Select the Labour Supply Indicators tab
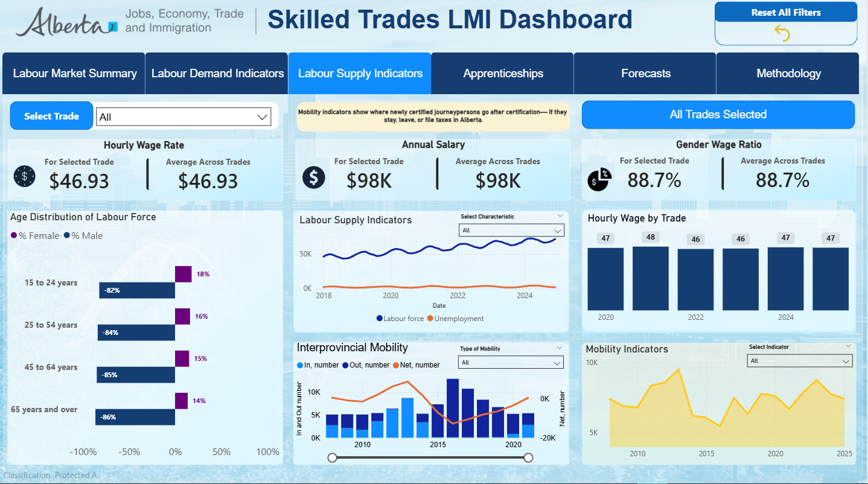Viewport: 868px width, 484px height. pos(360,74)
